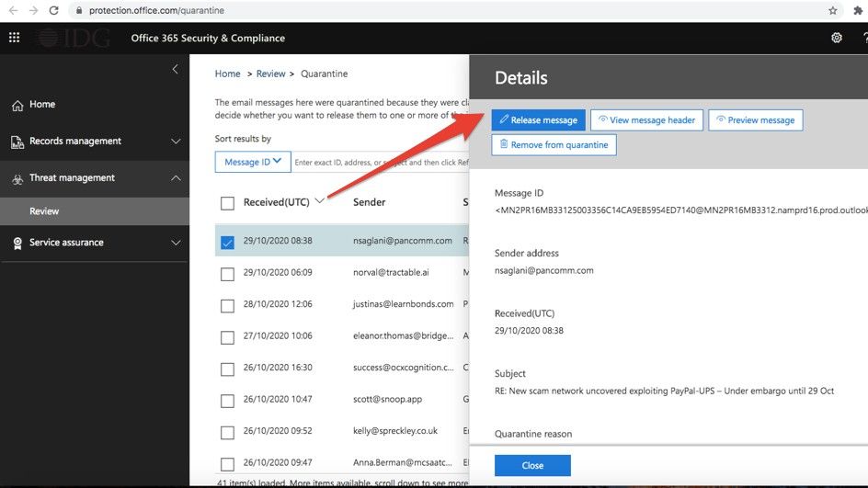This screenshot has height=488, width=868.
Task: Click the padlock site info icon
Action: [78, 10]
